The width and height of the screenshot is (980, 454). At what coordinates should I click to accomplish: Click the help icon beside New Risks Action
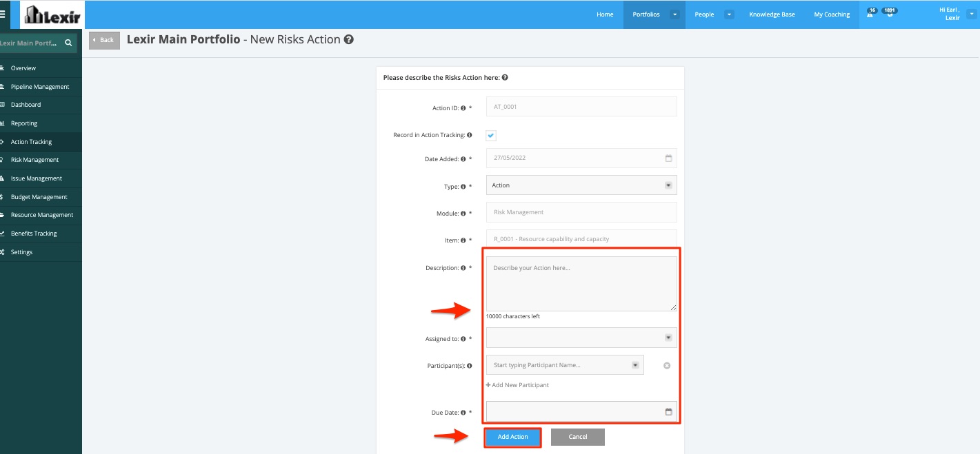point(349,40)
